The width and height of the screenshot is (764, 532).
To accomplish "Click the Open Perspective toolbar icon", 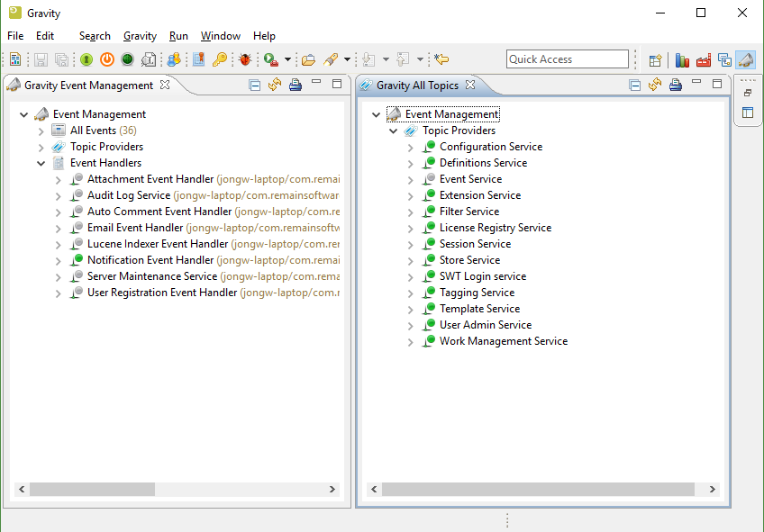I will click(656, 60).
